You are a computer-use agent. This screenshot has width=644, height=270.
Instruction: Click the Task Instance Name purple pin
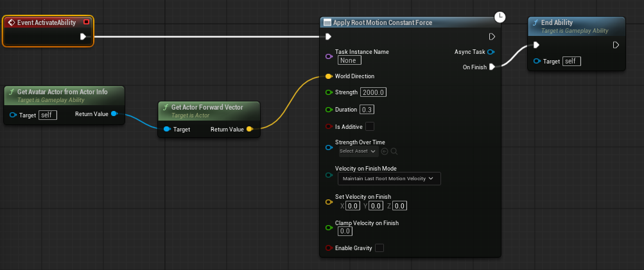329,56
